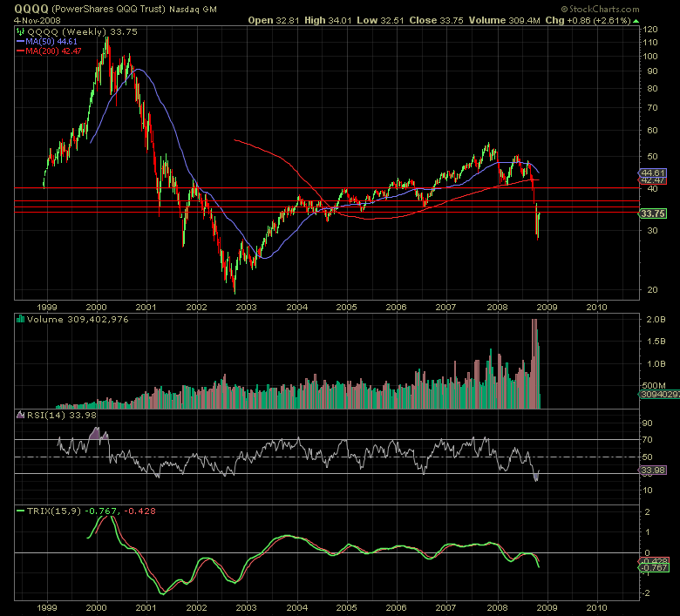This screenshot has width=680, height=616.
Task: Click the Nasdaq GM exchange label
Action: (x=193, y=9)
